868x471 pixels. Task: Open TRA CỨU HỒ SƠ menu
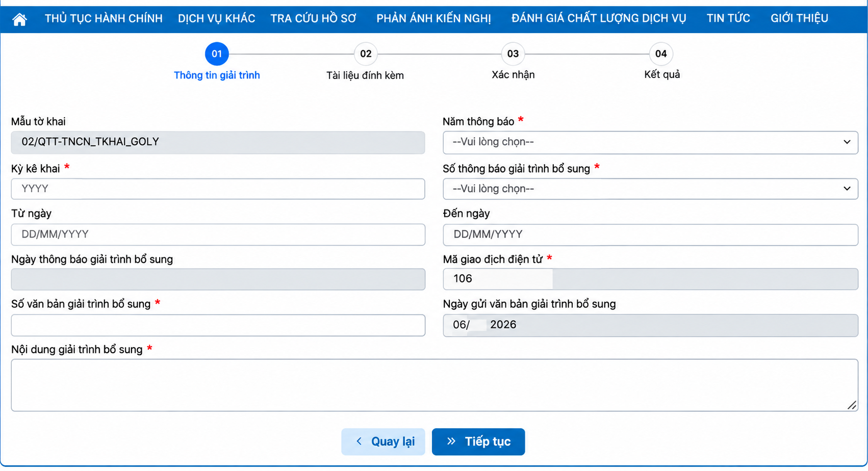(x=313, y=18)
